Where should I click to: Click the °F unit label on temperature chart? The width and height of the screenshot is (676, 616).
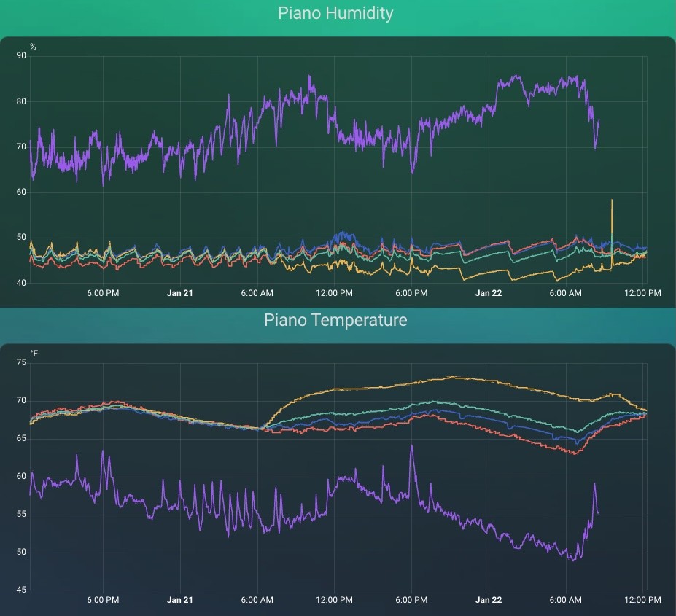(34, 354)
